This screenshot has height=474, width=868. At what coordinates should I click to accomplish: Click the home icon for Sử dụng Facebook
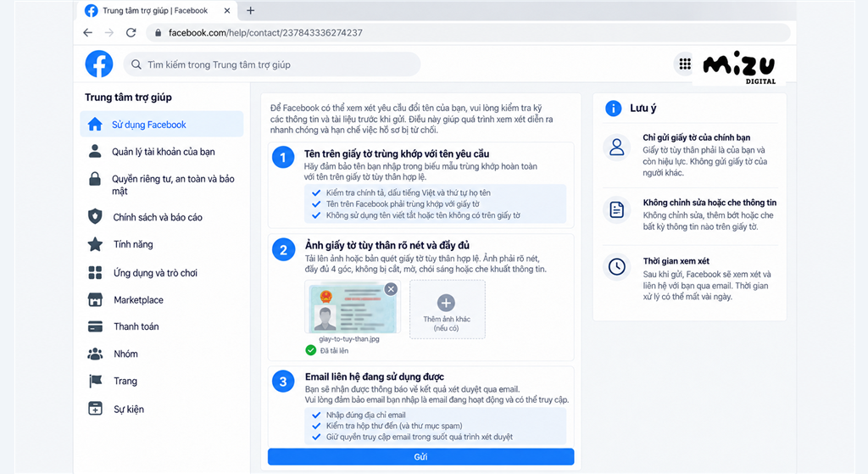pyautogui.click(x=95, y=124)
